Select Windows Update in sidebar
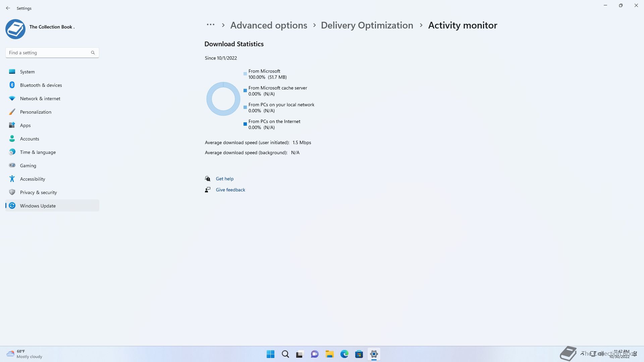This screenshot has width=644, height=362. click(38, 206)
